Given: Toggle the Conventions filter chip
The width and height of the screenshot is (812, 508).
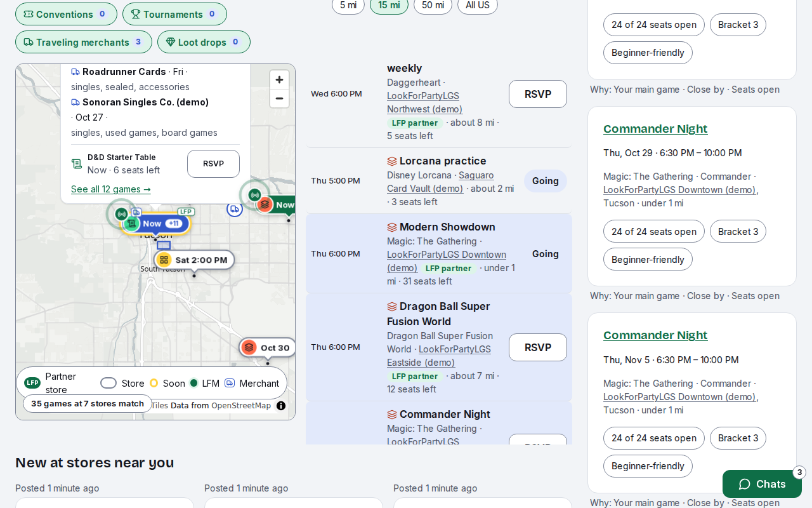Looking at the screenshot, I should 66,14.
